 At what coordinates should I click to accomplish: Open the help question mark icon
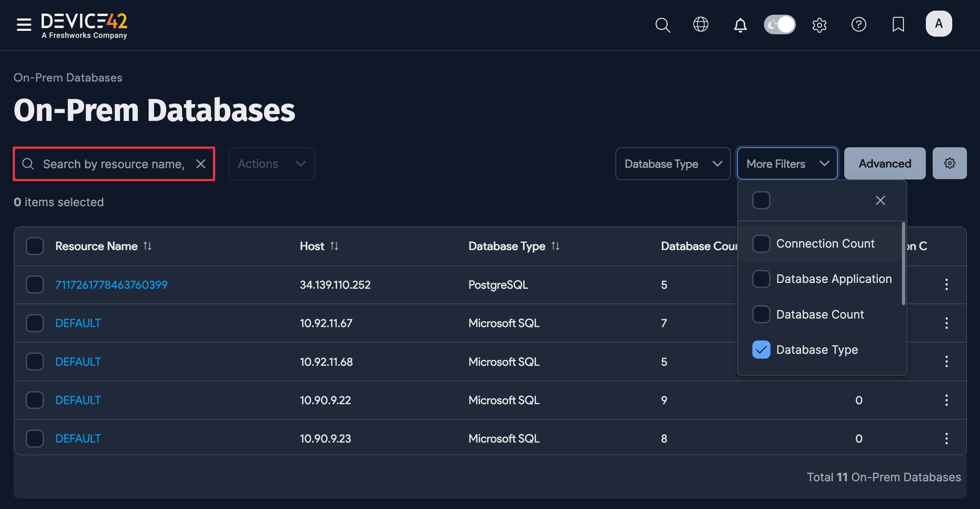[x=859, y=25]
